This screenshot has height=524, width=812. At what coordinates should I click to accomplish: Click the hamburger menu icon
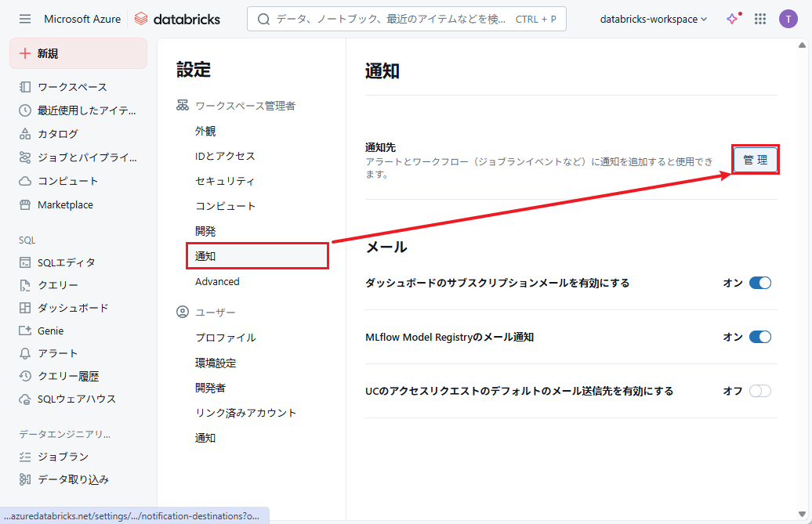point(25,19)
